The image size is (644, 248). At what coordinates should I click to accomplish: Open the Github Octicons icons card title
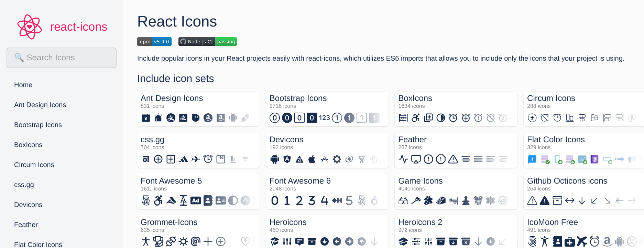567,181
